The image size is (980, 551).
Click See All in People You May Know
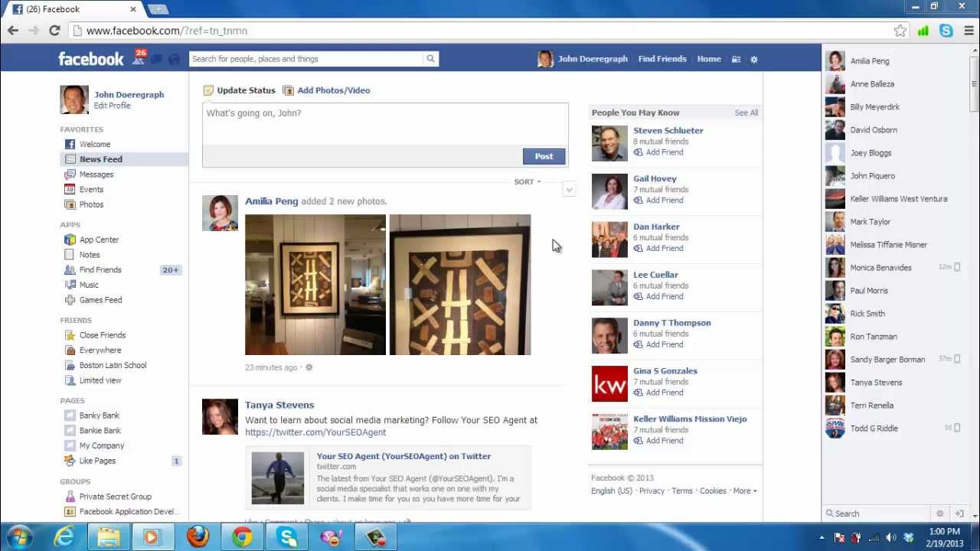(x=746, y=112)
